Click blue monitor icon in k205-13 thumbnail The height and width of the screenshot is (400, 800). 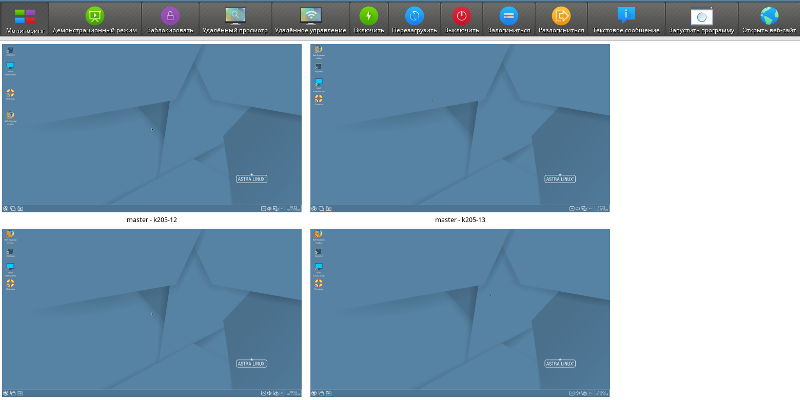click(318, 82)
